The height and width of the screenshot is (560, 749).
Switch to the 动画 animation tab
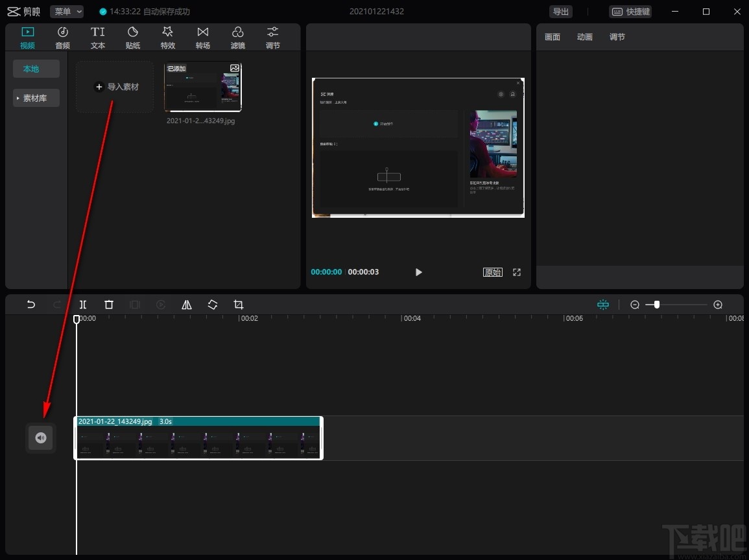coord(584,38)
